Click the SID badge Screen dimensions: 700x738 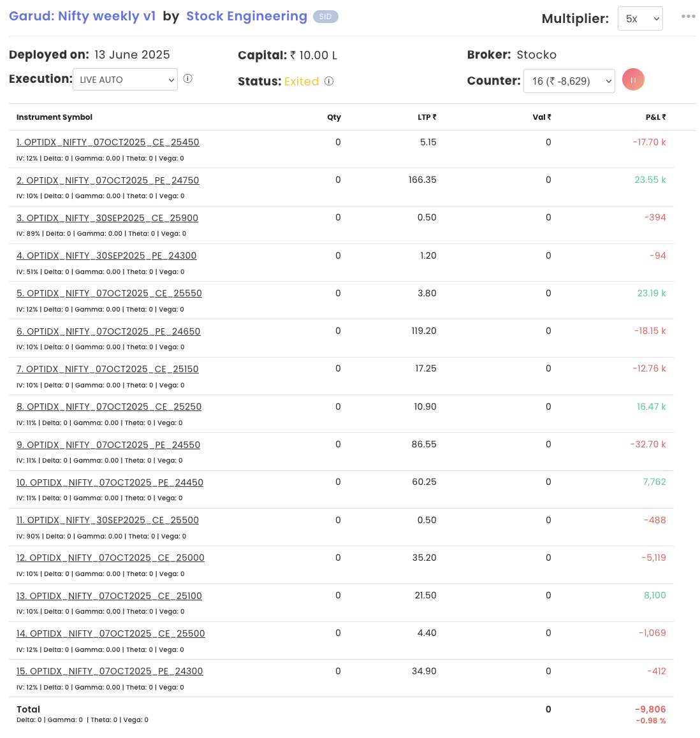(325, 17)
